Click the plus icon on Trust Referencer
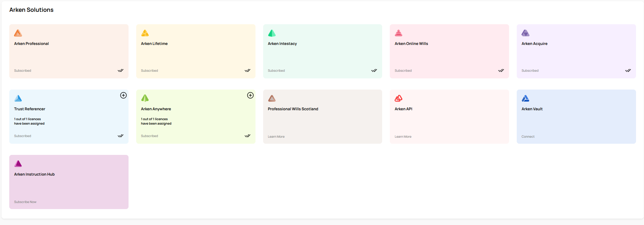The width and height of the screenshot is (644, 225). [x=123, y=95]
